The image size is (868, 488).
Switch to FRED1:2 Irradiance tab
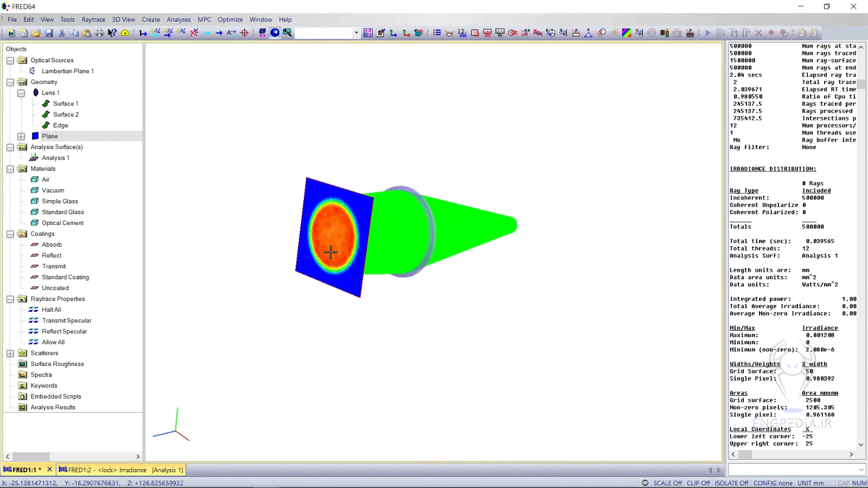pyautogui.click(x=121, y=470)
